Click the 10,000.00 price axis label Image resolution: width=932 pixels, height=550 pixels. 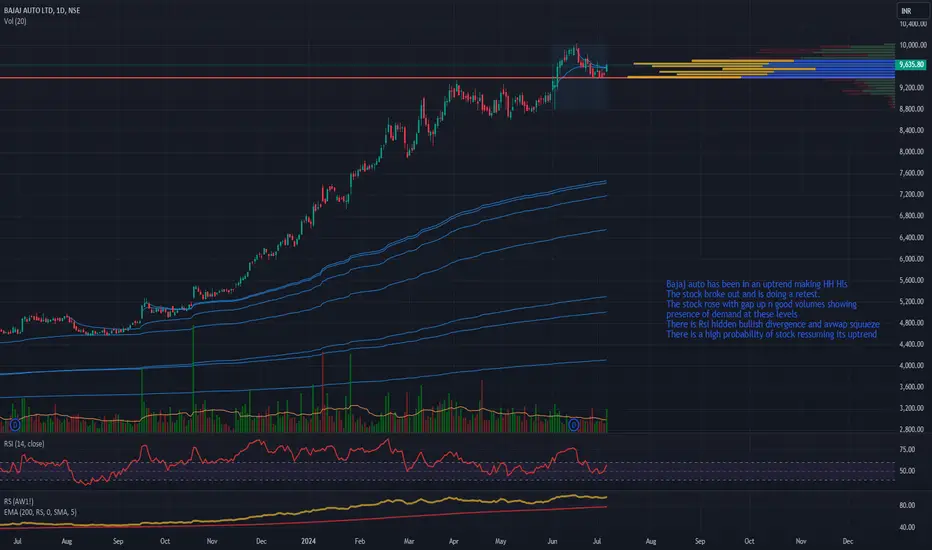912,45
